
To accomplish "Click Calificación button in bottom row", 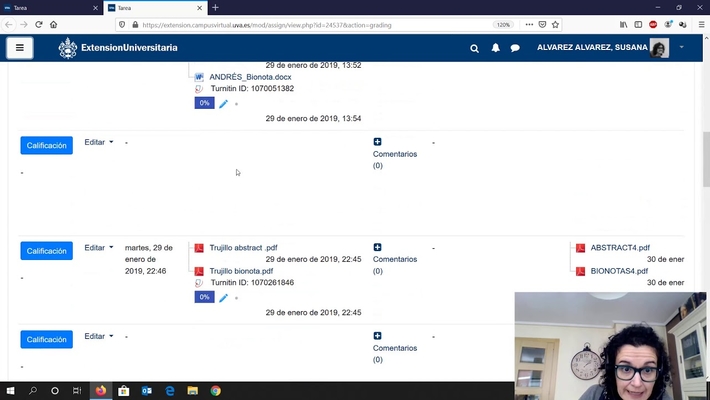I will coord(47,339).
